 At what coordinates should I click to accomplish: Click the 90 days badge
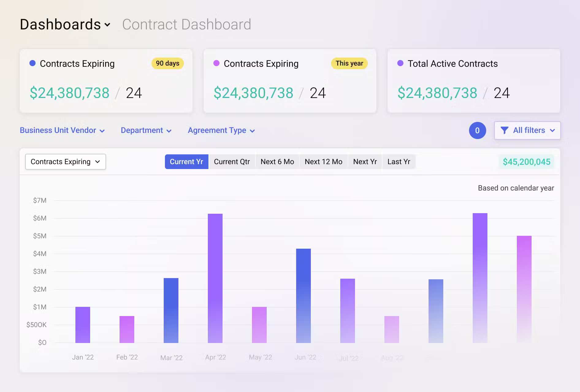pos(167,63)
